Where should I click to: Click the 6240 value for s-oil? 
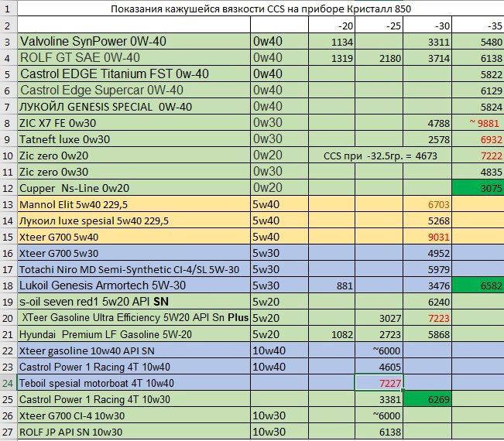pyautogui.click(x=427, y=302)
